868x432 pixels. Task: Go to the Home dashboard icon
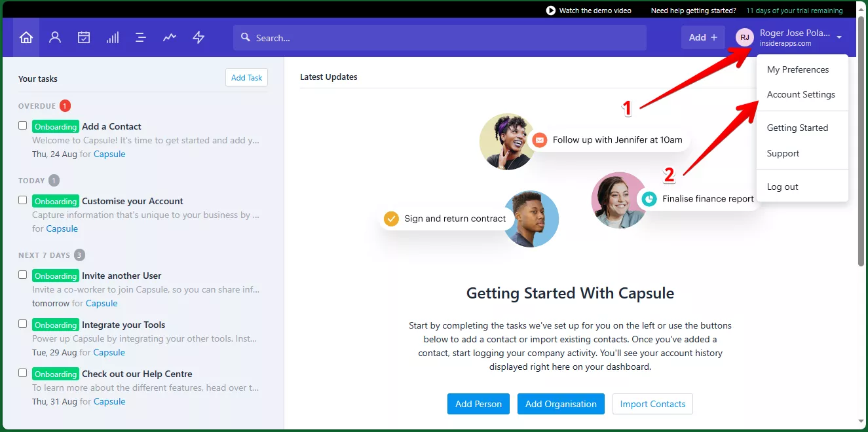tap(26, 37)
